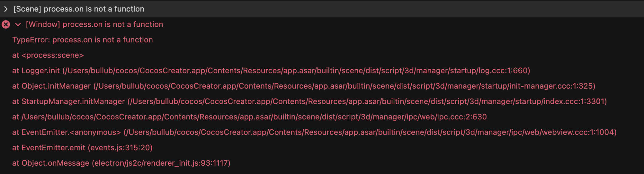Click the StartupManager.initManager function name
This screenshot has height=174, width=644.
pyautogui.click(x=73, y=101)
